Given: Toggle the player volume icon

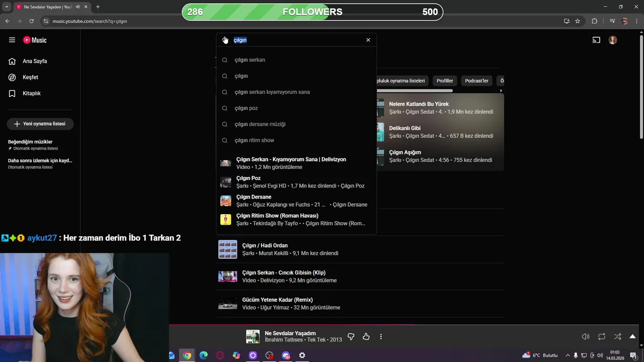Looking at the screenshot, I should click(586, 336).
